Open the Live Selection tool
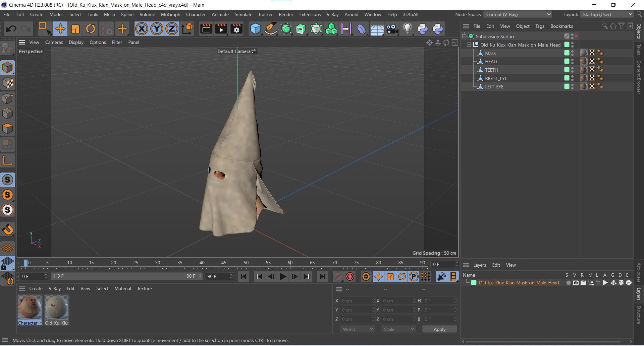The width and height of the screenshot is (644, 346). [44, 29]
